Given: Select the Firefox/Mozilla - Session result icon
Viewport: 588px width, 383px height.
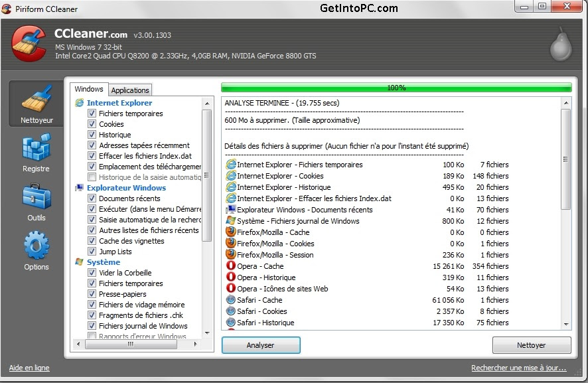Looking at the screenshot, I should tap(231, 254).
